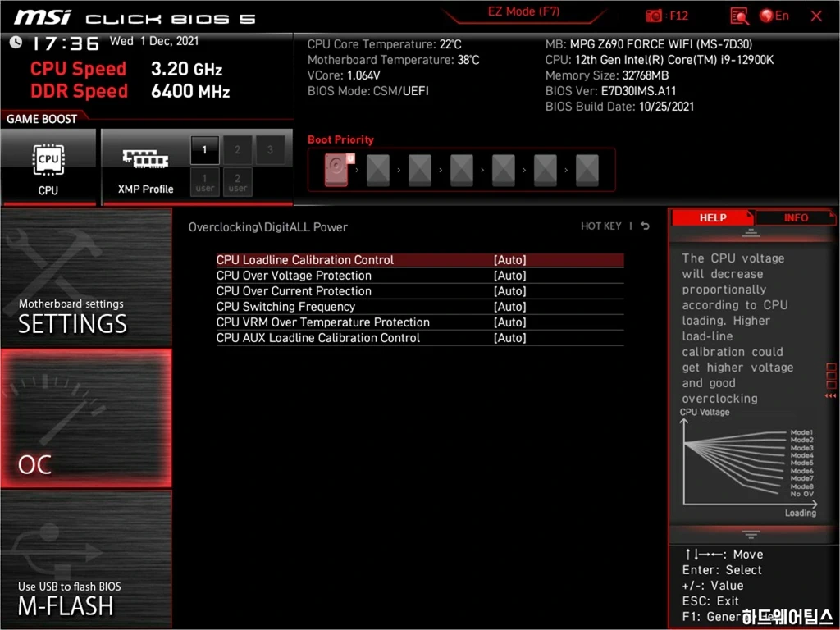Change language via the En globe icon
840x630 pixels.
[774, 16]
